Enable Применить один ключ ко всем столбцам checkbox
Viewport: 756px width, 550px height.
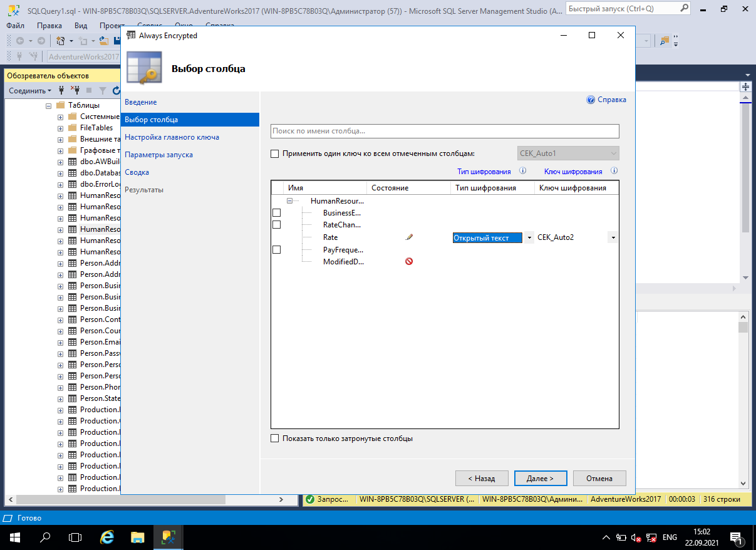point(274,153)
